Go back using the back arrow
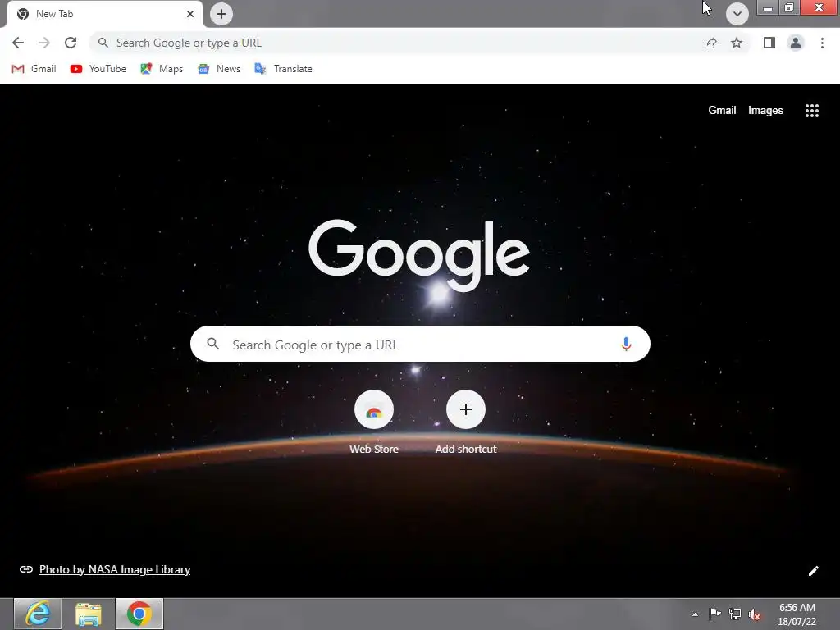 (x=18, y=43)
